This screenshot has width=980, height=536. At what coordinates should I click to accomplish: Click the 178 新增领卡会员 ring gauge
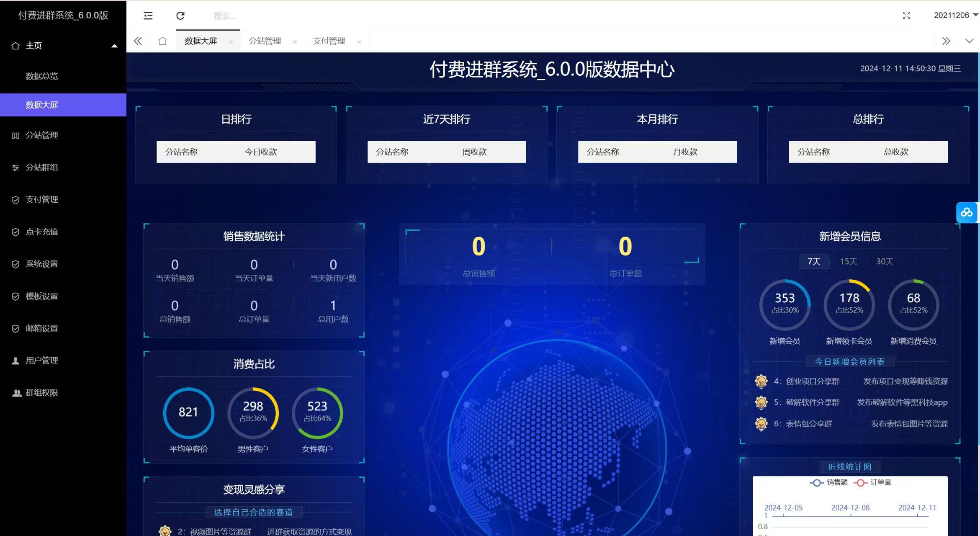[x=849, y=304]
